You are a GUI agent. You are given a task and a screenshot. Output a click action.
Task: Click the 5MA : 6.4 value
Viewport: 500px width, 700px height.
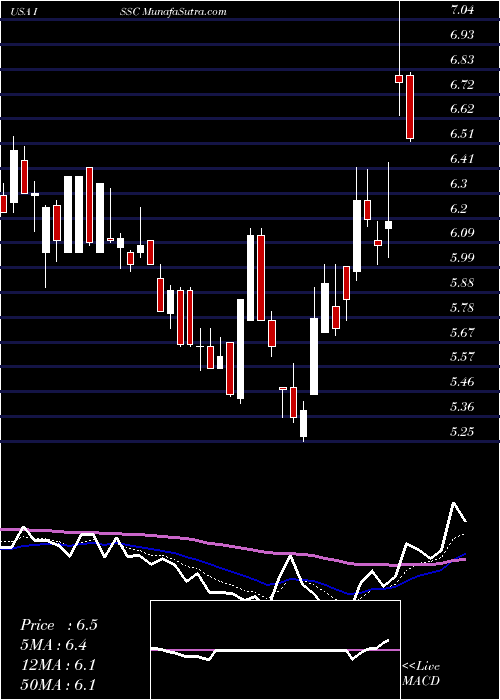point(54,645)
